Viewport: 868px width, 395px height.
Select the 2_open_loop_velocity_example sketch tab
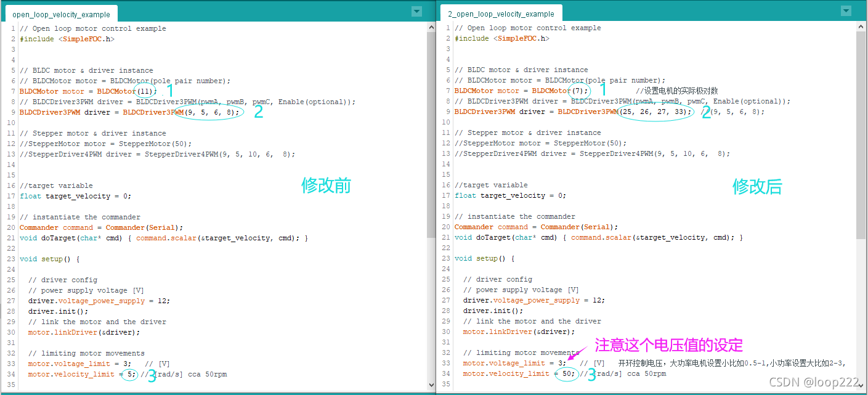[x=501, y=14]
